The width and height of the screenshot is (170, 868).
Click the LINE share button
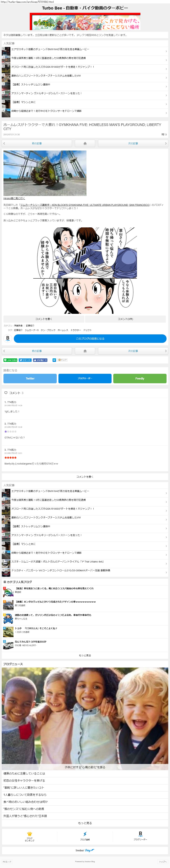click(x=10, y=360)
